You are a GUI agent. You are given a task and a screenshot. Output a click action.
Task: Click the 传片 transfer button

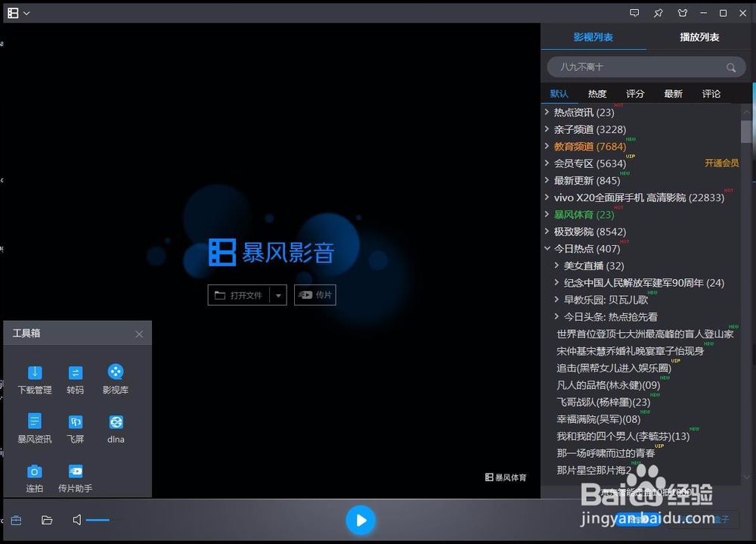[x=314, y=295]
